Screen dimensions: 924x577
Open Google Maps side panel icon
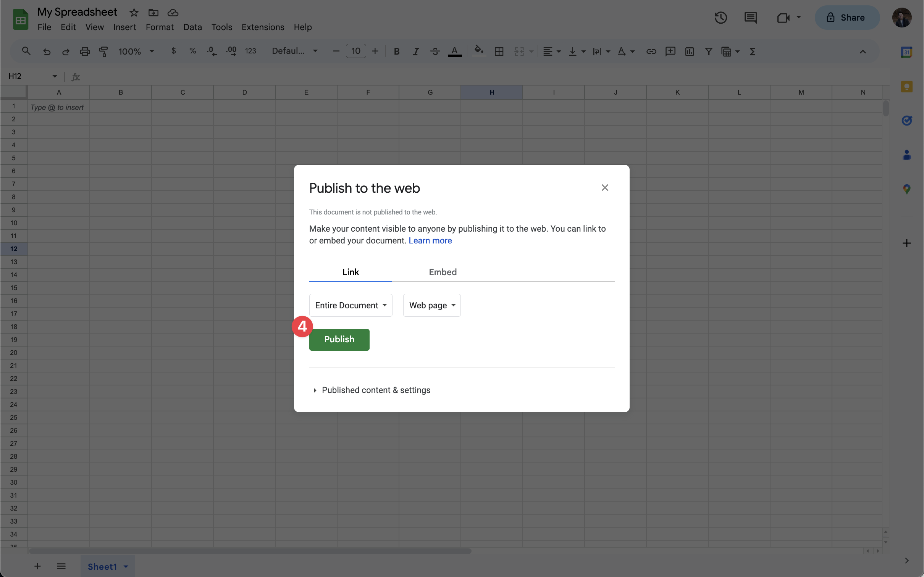(x=906, y=189)
